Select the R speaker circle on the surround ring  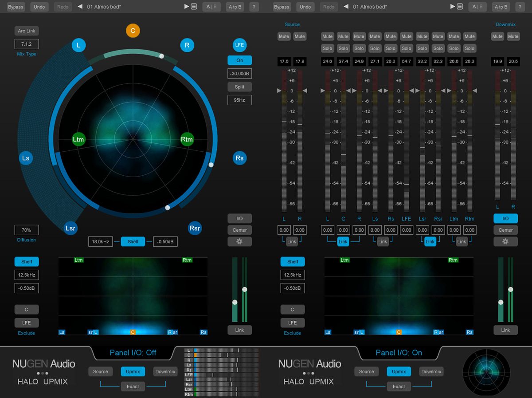coord(187,45)
